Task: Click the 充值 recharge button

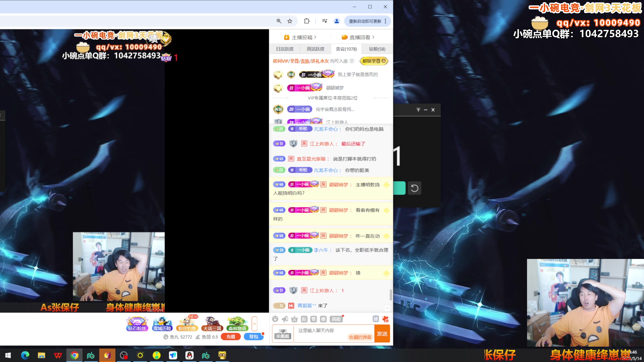Action: click(231, 337)
